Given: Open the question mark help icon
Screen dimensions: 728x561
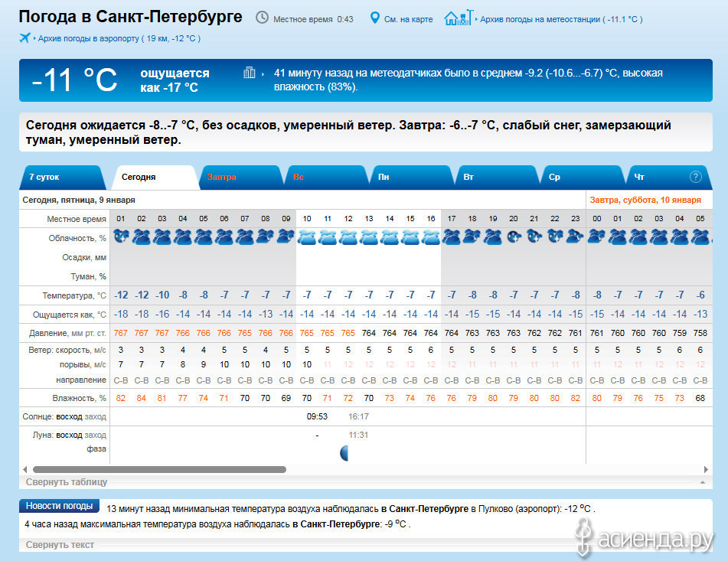Looking at the screenshot, I should tap(695, 177).
